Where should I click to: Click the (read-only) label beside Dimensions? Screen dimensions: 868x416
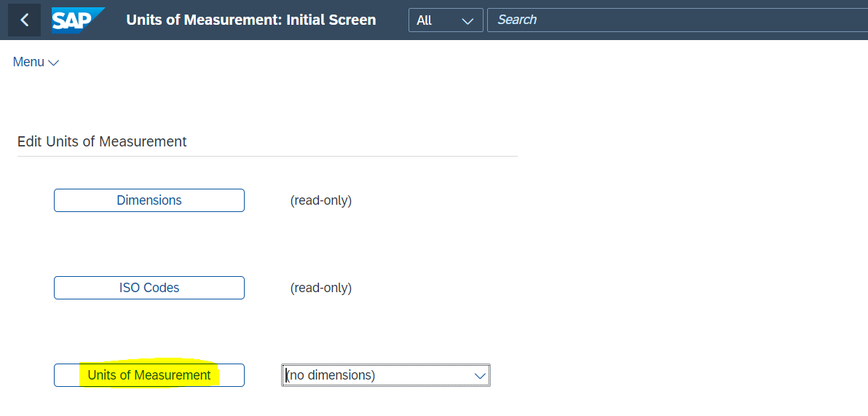pos(321,200)
